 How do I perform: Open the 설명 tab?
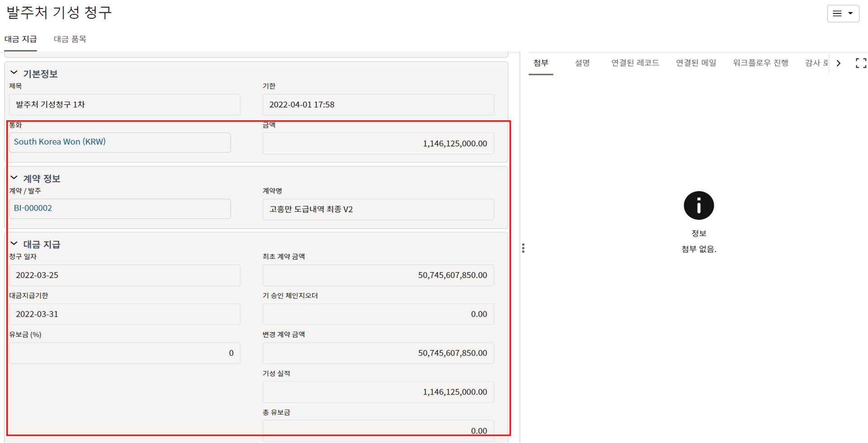[582, 63]
